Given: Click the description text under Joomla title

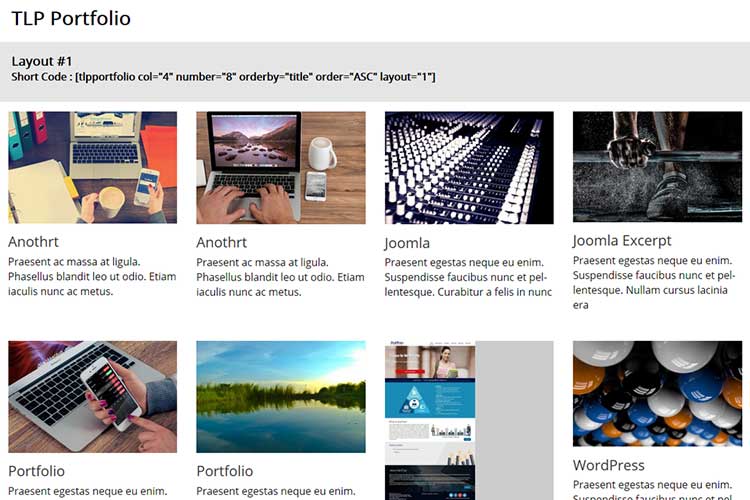Looking at the screenshot, I should tap(468, 277).
